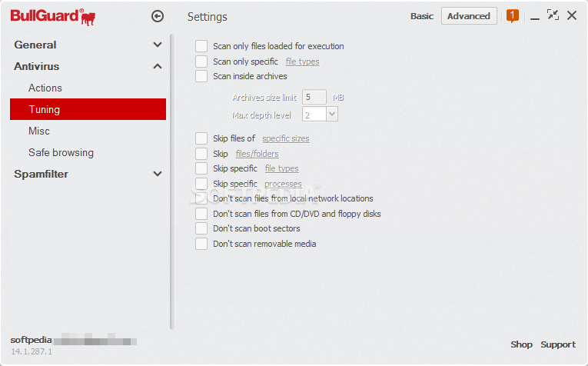Open the Support link
Image resolution: width=588 pixels, height=366 pixels.
[x=558, y=344]
